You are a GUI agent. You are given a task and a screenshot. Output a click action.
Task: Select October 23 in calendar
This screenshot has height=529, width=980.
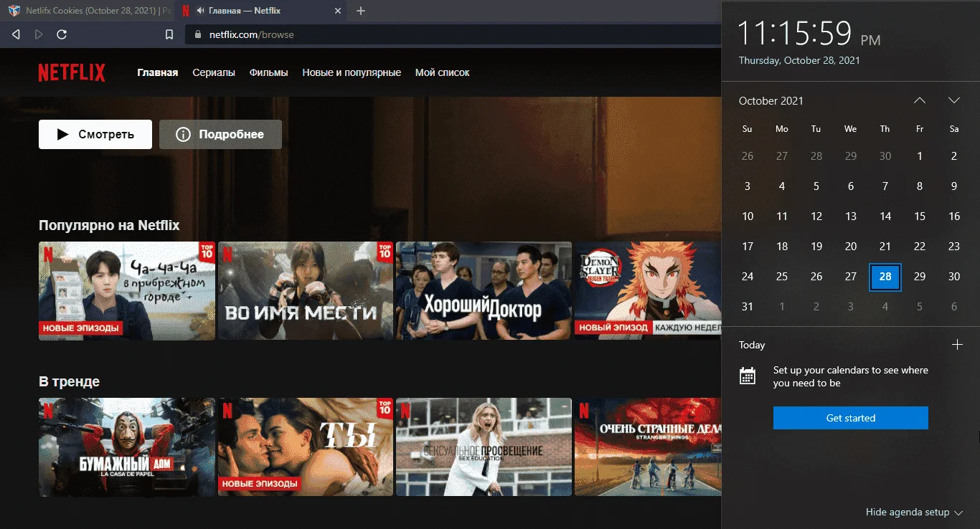coord(954,247)
